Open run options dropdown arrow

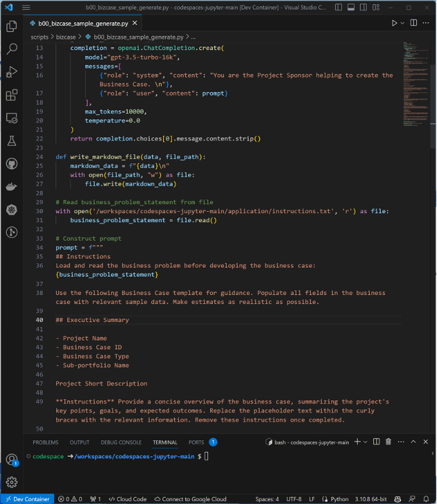(402, 23)
